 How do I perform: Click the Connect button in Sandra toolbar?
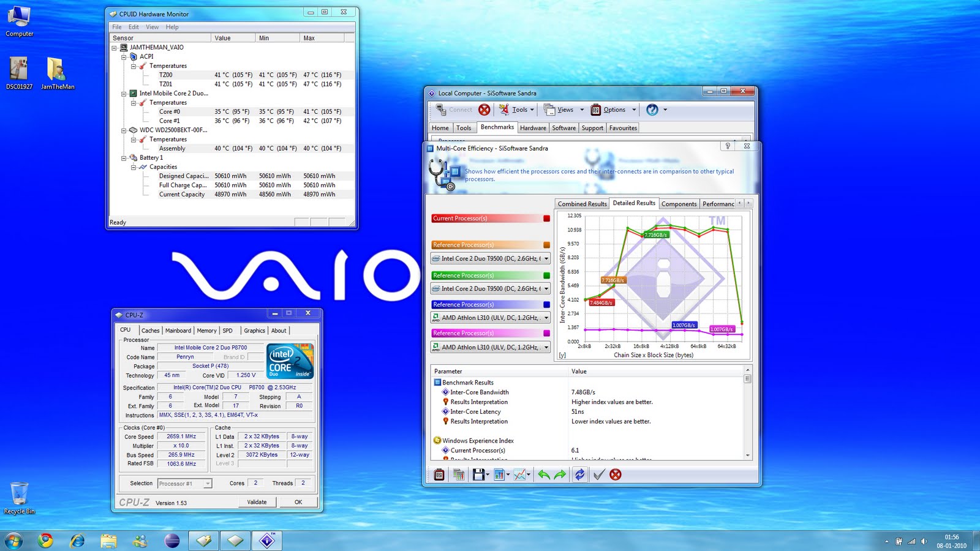click(x=454, y=110)
